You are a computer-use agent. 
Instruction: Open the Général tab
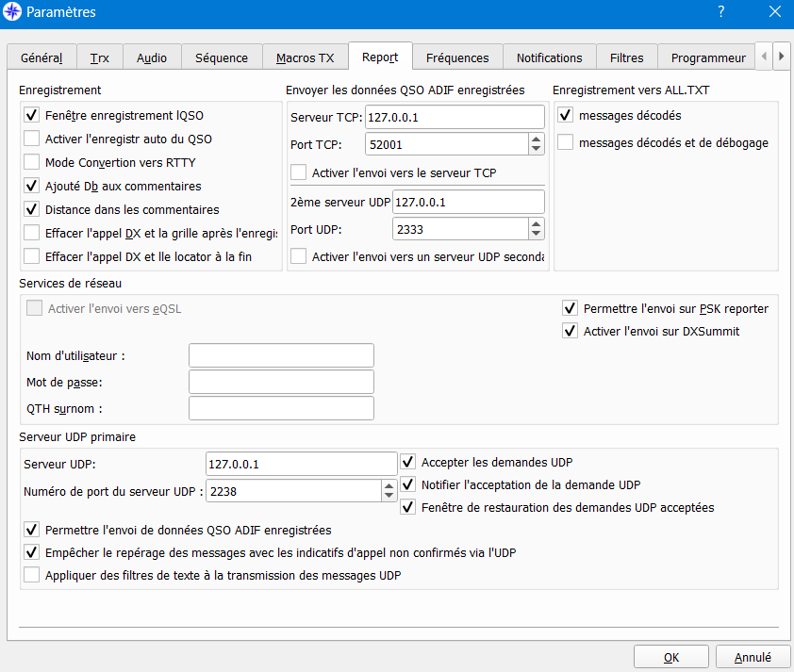[41, 57]
